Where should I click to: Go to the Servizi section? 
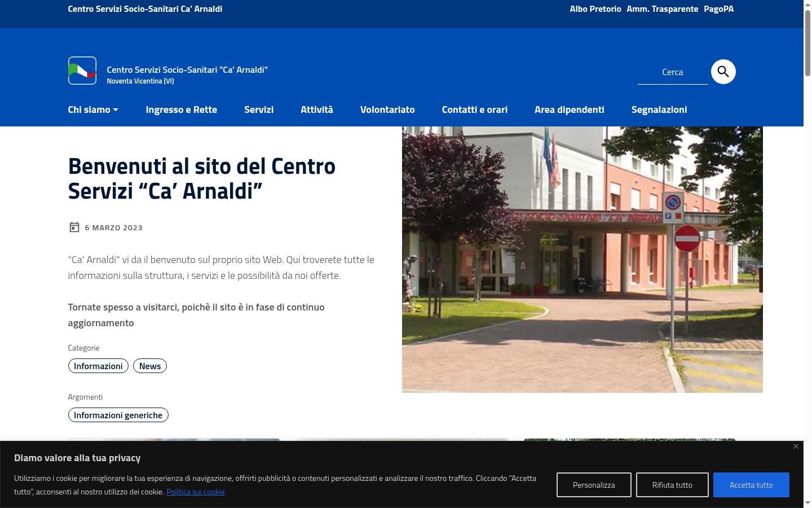click(x=259, y=110)
